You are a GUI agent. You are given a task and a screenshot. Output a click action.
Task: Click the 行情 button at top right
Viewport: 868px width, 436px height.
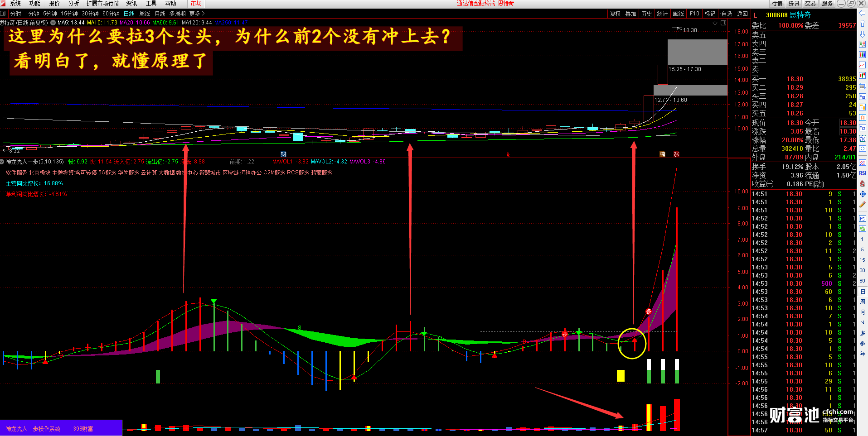(777, 3)
